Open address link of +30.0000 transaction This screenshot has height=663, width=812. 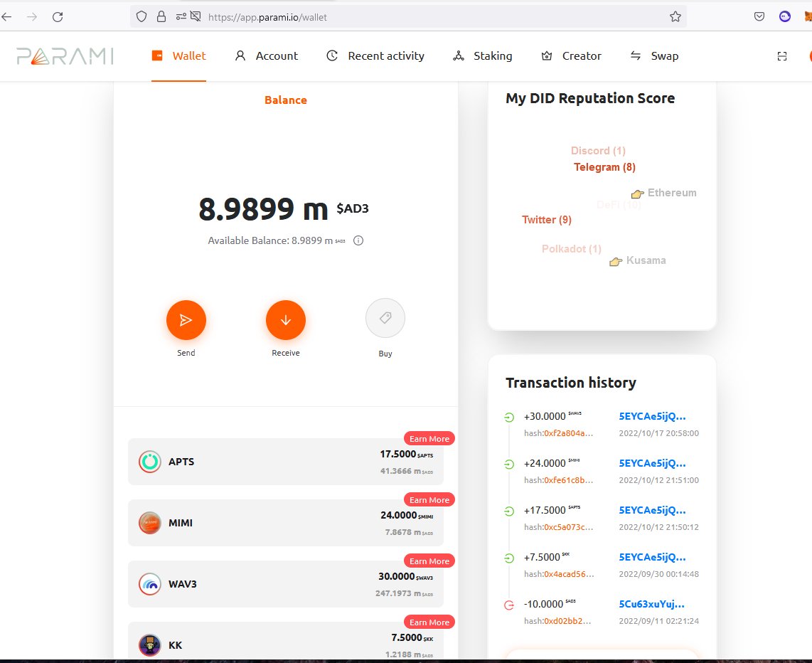653,416
